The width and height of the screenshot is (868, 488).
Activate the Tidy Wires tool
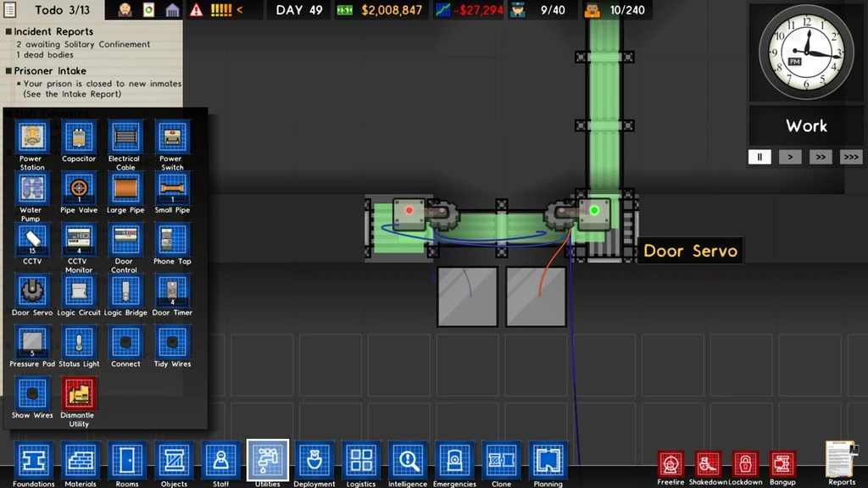pyautogui.click(x=171, y=342)
